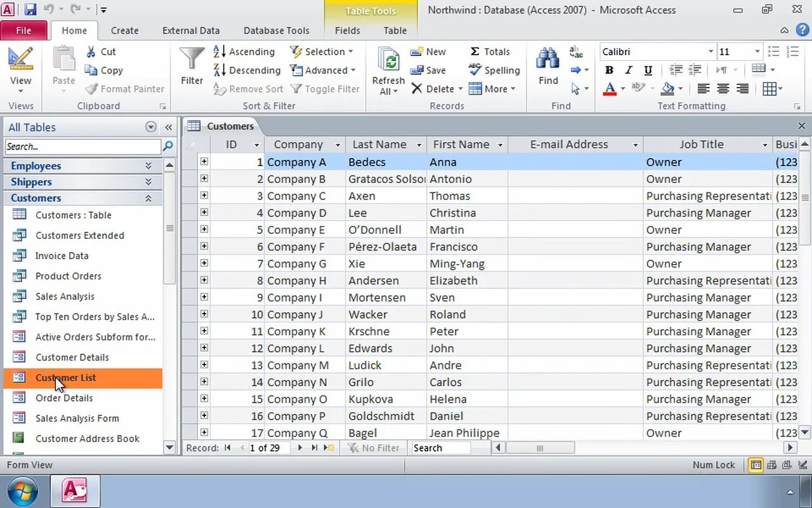Toggle Underline formatting
Image resolution: width=812 pixels, height=508 pixels.
648,70
